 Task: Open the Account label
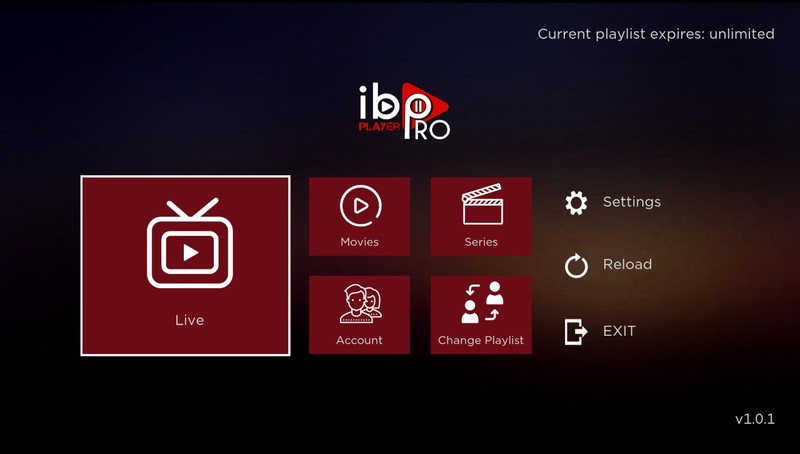coord(359,340)
